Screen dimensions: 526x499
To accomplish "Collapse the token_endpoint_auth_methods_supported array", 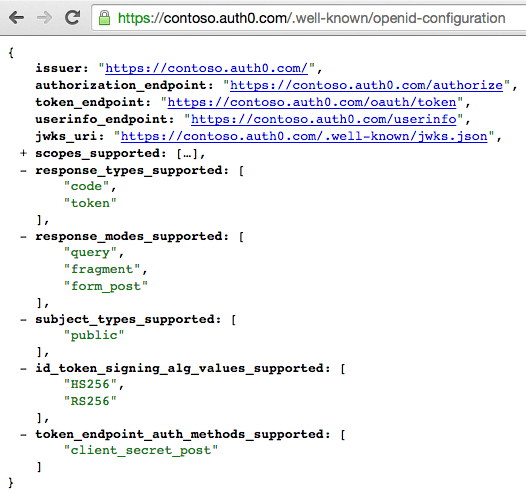I will tap(23, 435).
